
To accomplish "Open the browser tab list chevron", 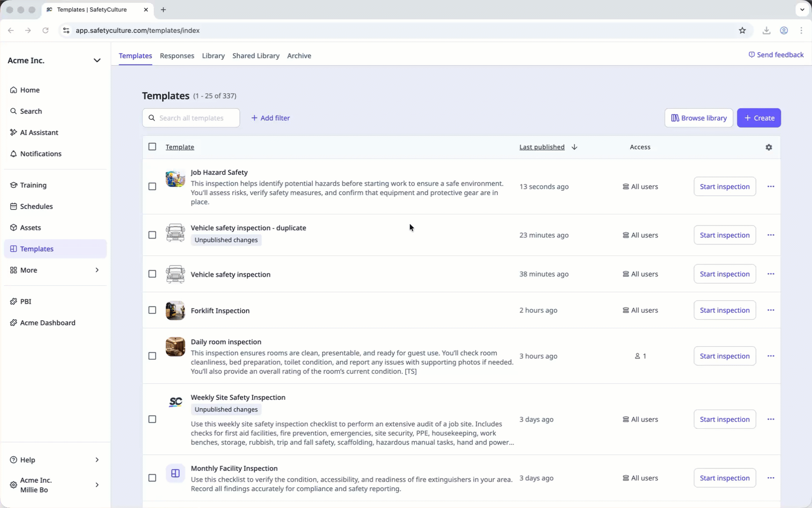I will pos(802,10).
